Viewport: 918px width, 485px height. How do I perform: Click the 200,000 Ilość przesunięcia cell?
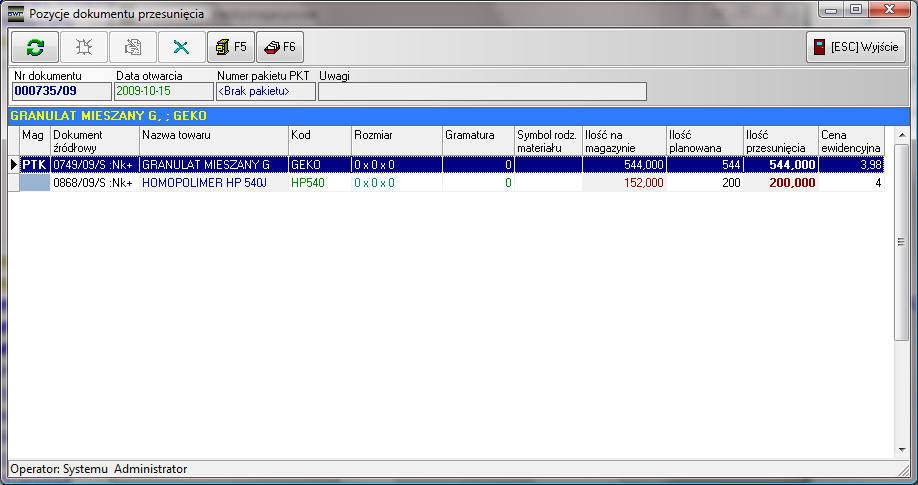point(780,183)
